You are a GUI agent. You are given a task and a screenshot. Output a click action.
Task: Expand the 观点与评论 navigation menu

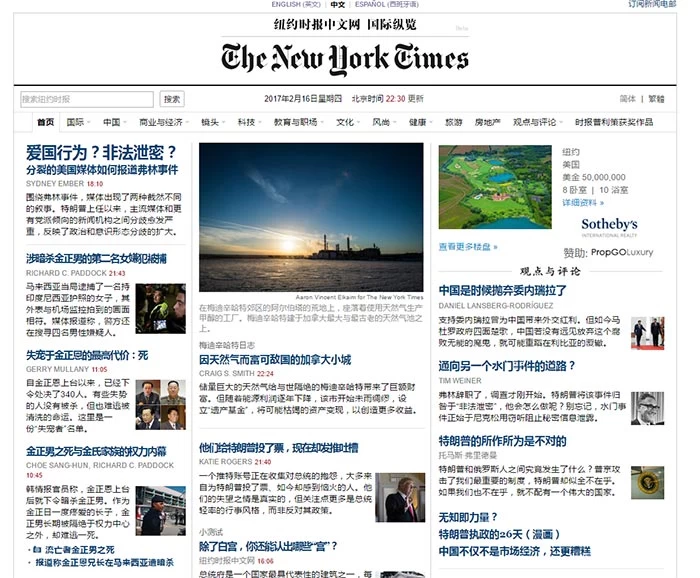tap(538, 122)
